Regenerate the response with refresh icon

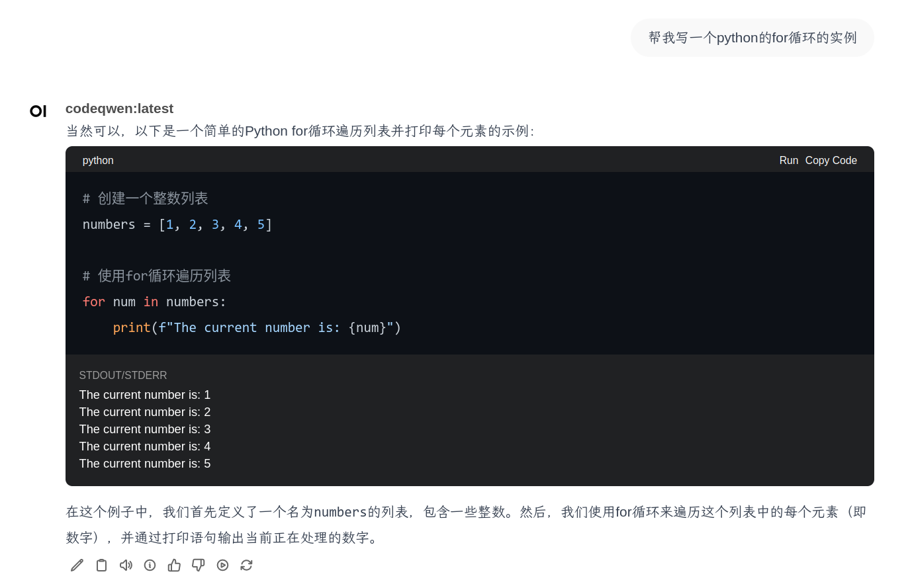247,565
